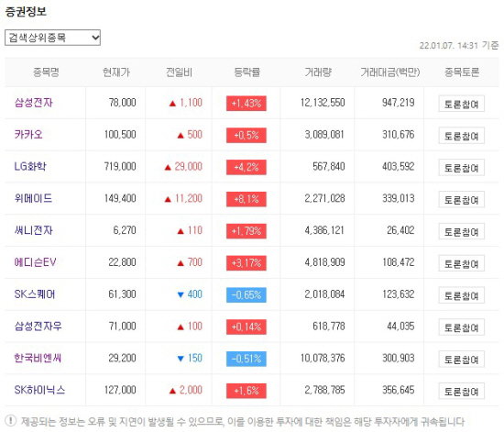Open the 에디슨EV stock link
Viewport: 504px width, 432px height.
(36, 262)
